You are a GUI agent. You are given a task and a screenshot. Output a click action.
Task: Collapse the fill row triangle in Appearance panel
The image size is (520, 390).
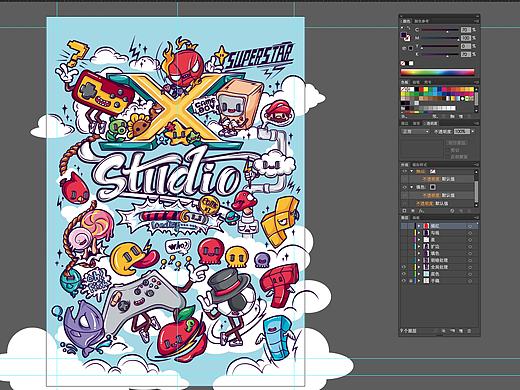(x=411, y=187)
